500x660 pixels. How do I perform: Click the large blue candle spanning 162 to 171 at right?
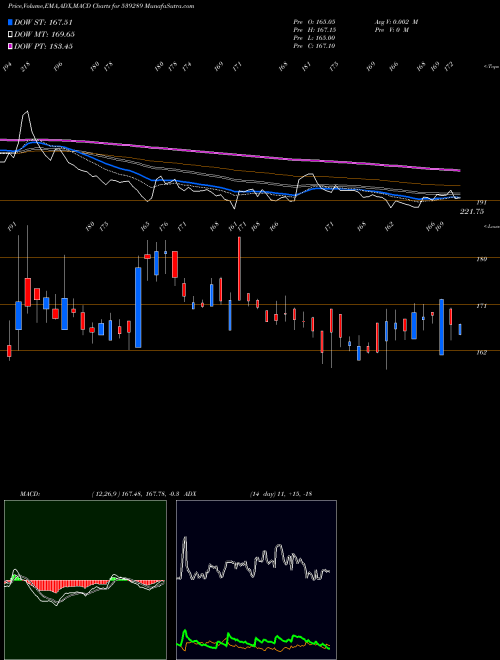[x=441, y=327]
